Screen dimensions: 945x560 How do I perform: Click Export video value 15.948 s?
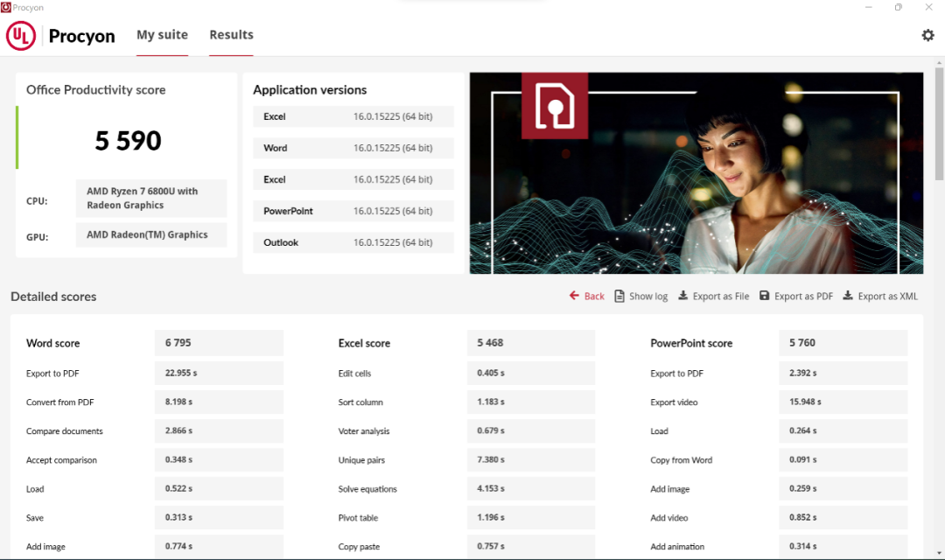point(843,402)
